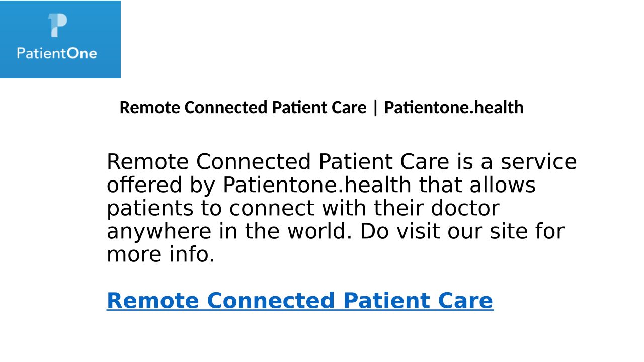Click "Patientone.health" in the bold title
Viewport: 644px width, 362px height.
tap(454, 108)
